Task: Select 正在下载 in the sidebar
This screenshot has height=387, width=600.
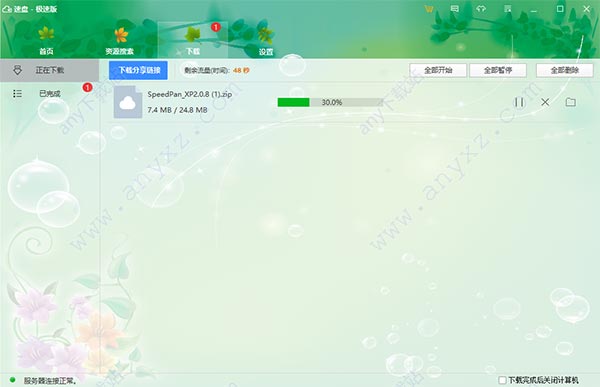Action: coord(49,70)
